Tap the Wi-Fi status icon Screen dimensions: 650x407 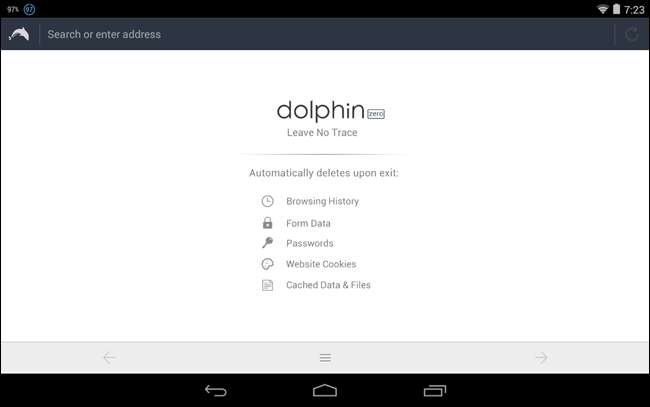point(602,9)
